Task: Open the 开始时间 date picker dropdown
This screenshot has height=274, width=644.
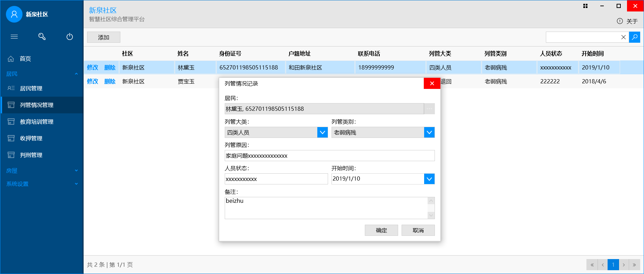Action: (x=429, y=179)
